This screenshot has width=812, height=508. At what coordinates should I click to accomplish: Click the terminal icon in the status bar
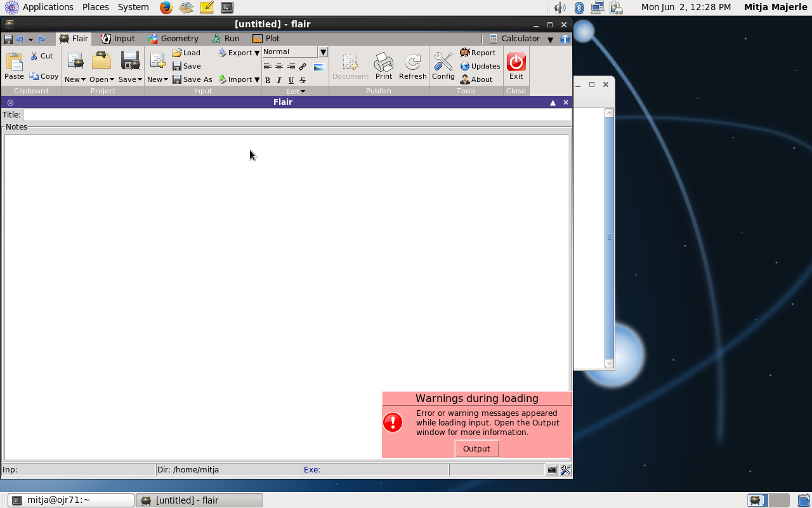(x=552, y=470)
